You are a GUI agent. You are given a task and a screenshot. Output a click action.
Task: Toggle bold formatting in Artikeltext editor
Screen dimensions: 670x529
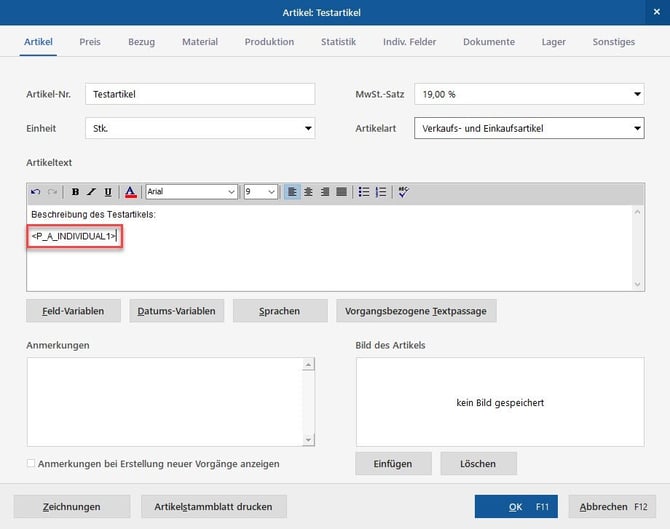click(75, 192)
